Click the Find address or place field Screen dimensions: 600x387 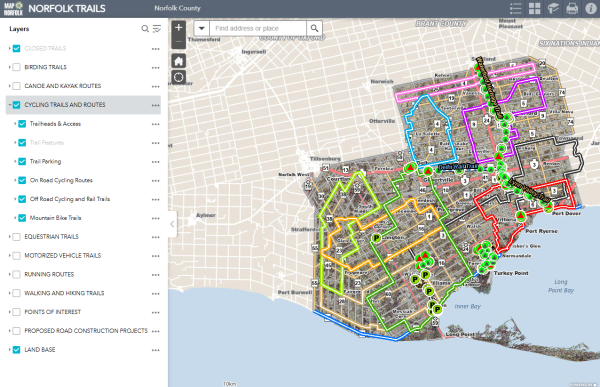[258, 28]
